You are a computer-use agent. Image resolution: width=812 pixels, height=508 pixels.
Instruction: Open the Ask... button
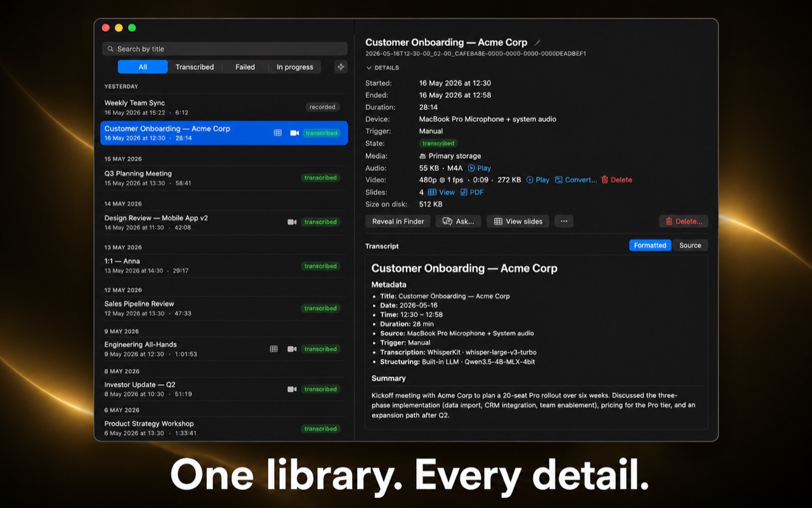tap(459, 221)
